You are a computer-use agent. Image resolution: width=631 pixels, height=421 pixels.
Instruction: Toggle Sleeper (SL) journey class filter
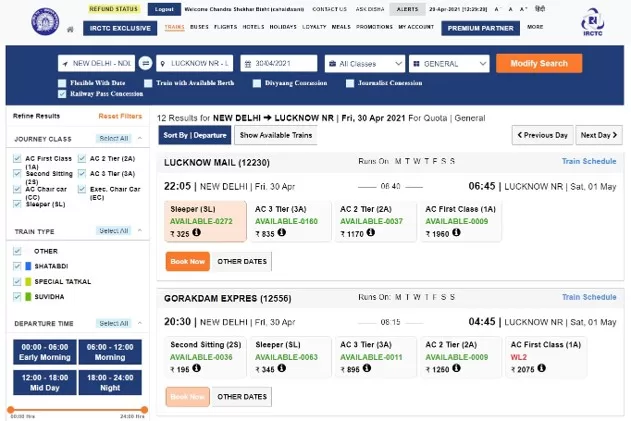17,204
